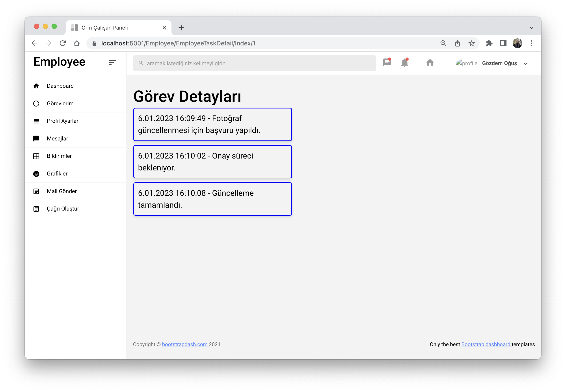
Task: Open Chrome three-dot menu
Action: coord(531,43)
